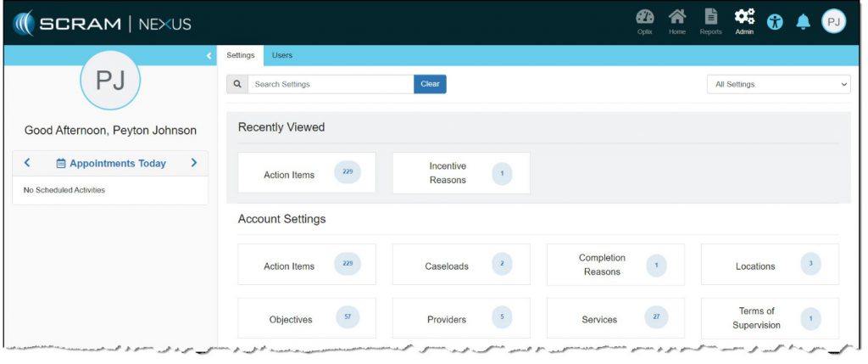Viewport: 868px width, 364px height.
Task: Click into the Search Settings field
Action: coord(331,84)
